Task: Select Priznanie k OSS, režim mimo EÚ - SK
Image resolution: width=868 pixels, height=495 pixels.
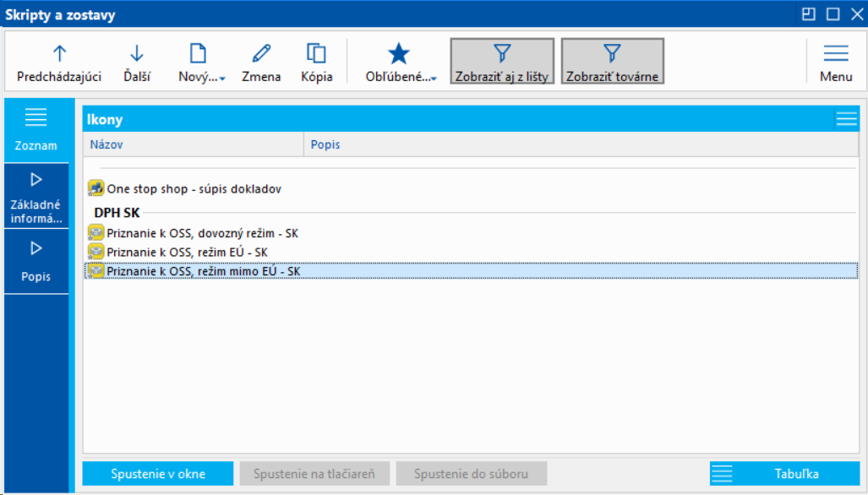Action: pyautogui.click(x=471, y=271)
